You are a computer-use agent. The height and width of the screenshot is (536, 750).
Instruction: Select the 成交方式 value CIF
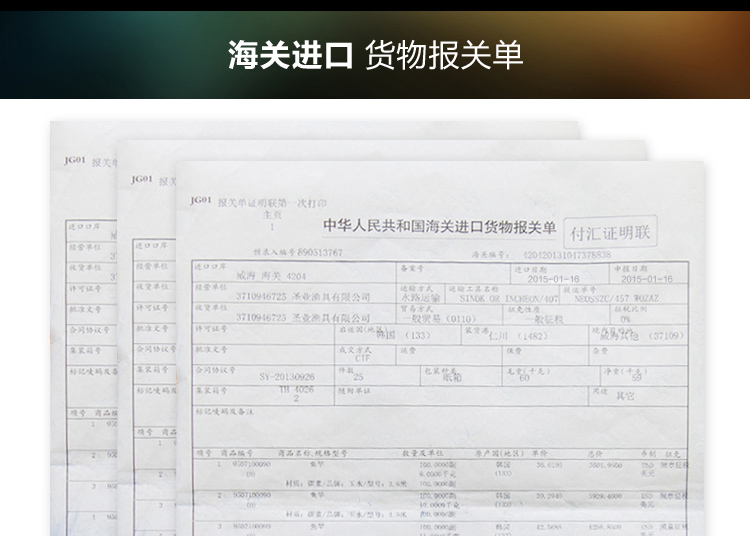click(363, 358)
